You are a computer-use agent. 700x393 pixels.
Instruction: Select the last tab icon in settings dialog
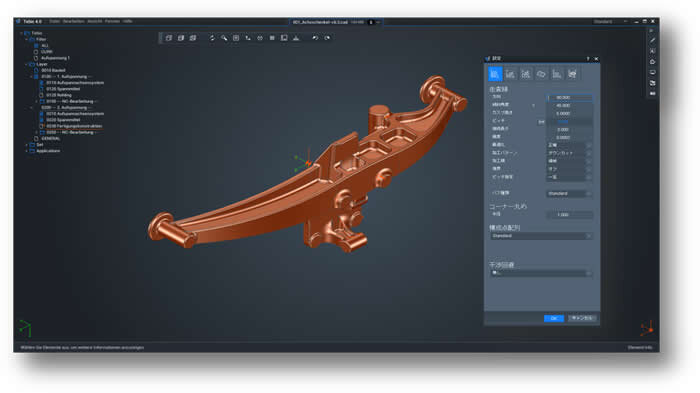(x=572, y=74)
